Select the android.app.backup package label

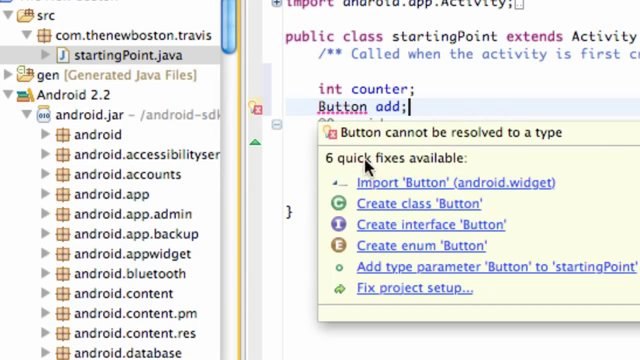[x=136, y=234]
